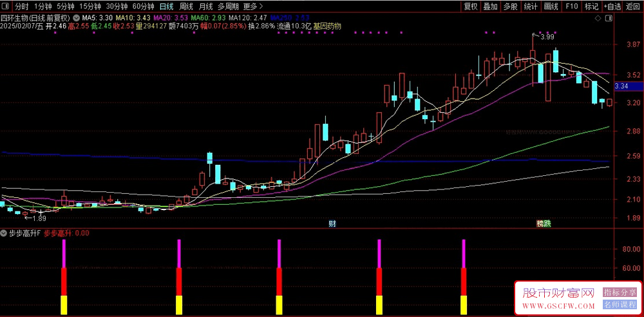Click the 返回 back button

[x=633, y=6]
